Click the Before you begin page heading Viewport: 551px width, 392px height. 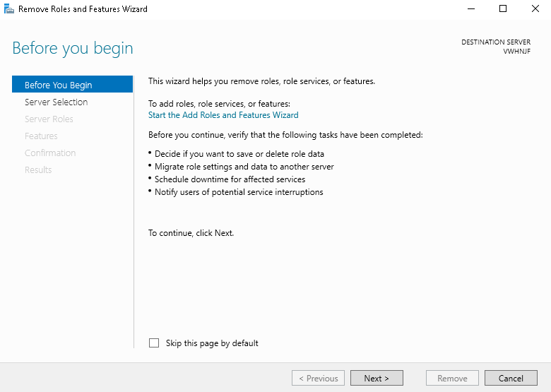(x=73, y=48)
